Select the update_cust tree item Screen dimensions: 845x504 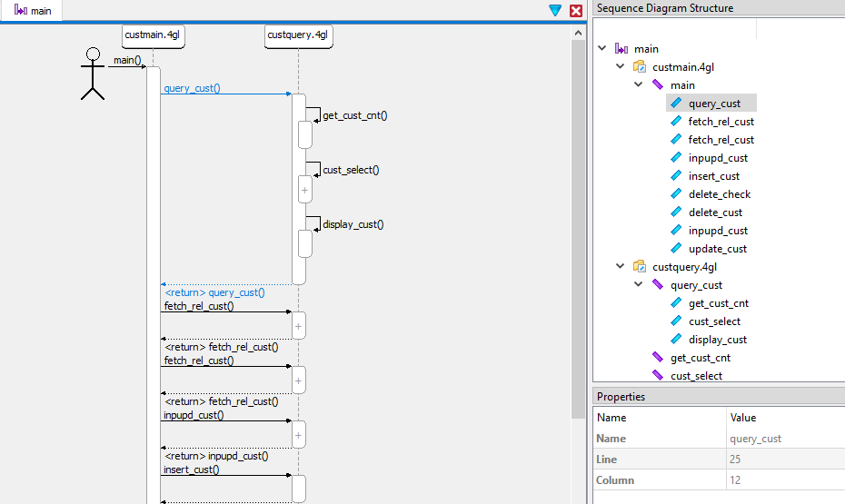(718, 249)
